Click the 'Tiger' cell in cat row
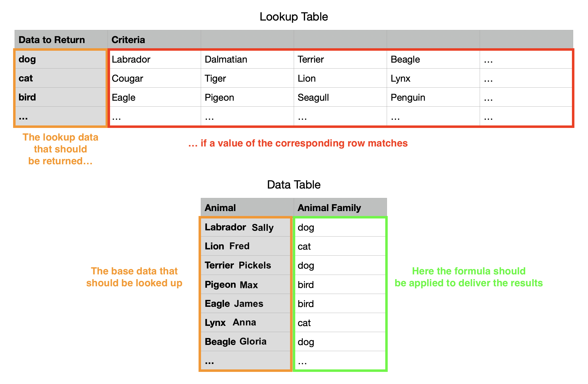The height and width of the screenshot is (384, 588). (x=247, y=78)
